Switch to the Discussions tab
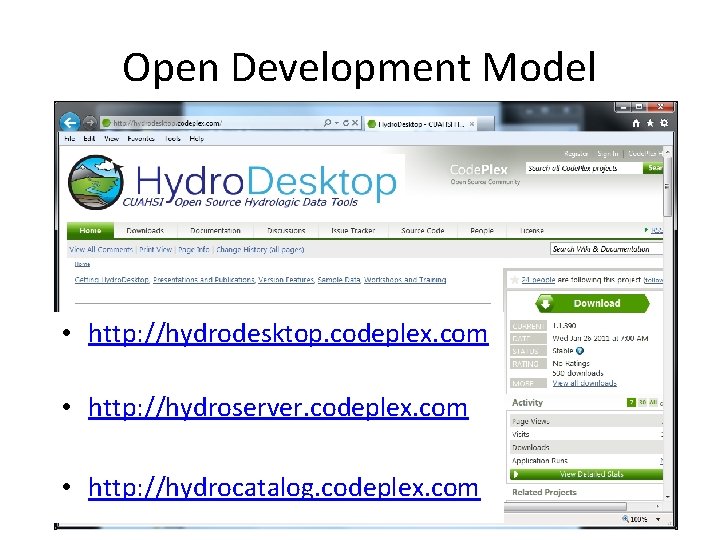The width and height of the screenshot is (720, 540). click(286, 231)
